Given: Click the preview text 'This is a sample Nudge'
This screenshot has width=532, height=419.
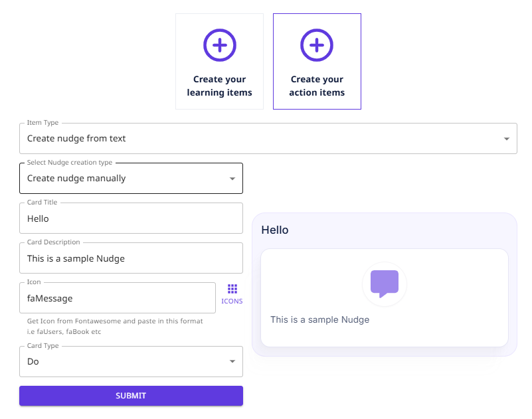Looking at the screenshot, I should pos(319,320).
